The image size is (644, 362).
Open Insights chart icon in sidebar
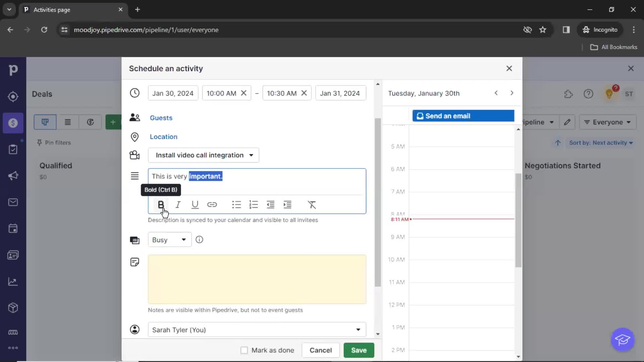(x=13, y=282)
